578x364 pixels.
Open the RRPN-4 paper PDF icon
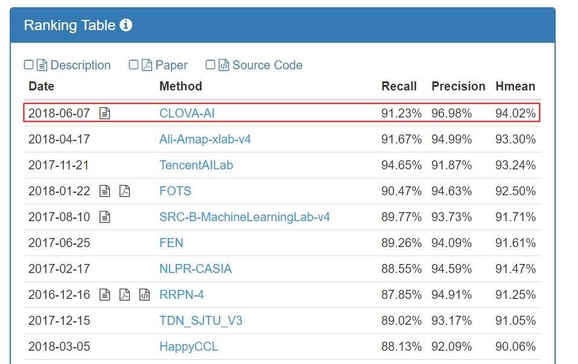tap(125, 295)
